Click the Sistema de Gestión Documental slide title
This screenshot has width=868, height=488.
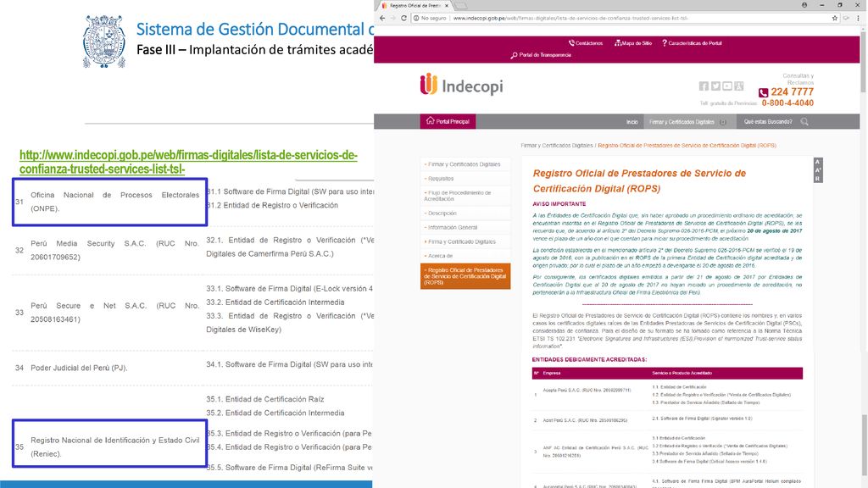pyautogui.click(x=254, y=29)
